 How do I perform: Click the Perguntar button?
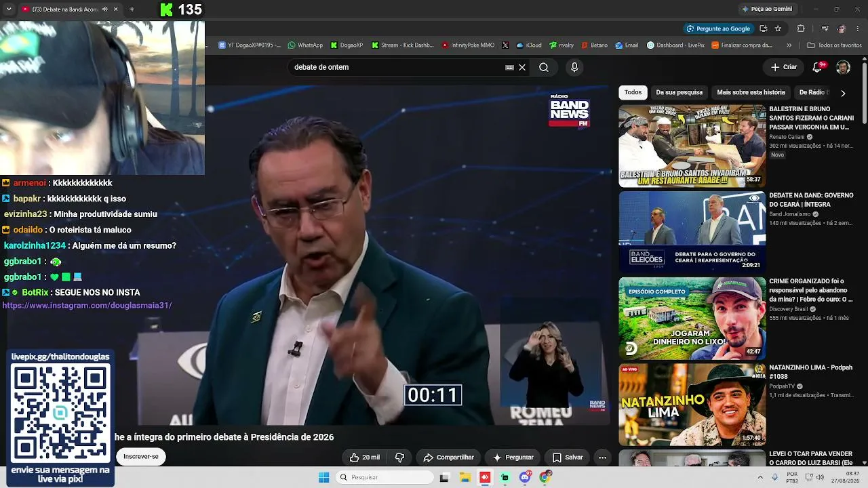[x=513, y=457]
